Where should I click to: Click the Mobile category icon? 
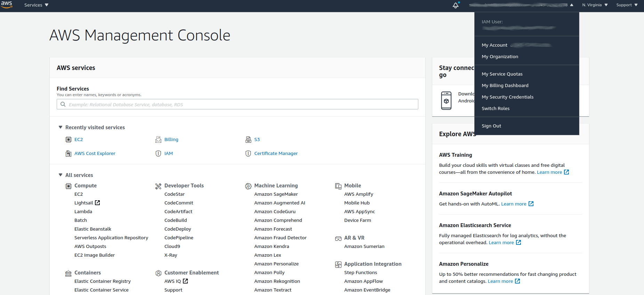tap(338, 186)
